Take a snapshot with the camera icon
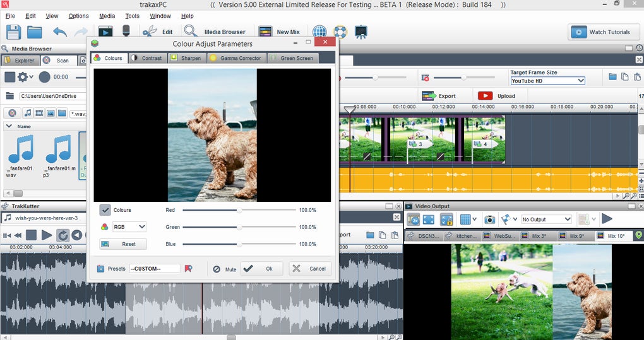Image resolution: width=644 pixels, height=340 pixels. point(489,220)
